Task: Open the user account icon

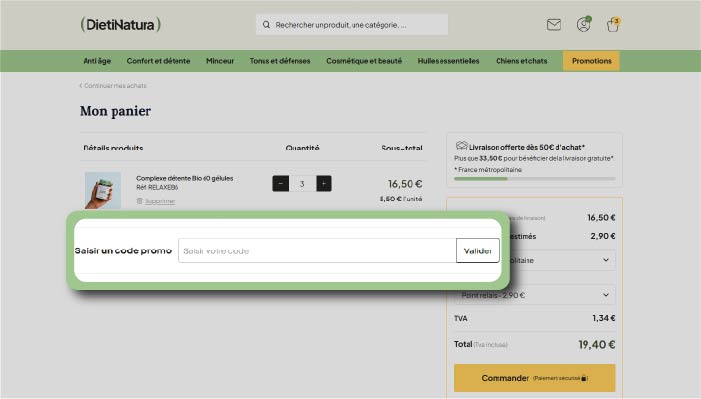Action: coord(583,24)
